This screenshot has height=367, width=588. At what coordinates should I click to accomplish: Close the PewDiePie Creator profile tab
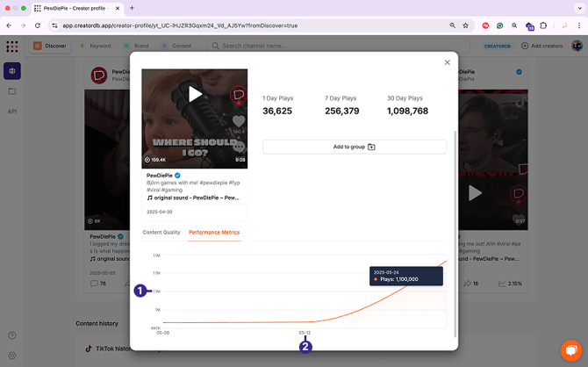click(x=118, y=8)
